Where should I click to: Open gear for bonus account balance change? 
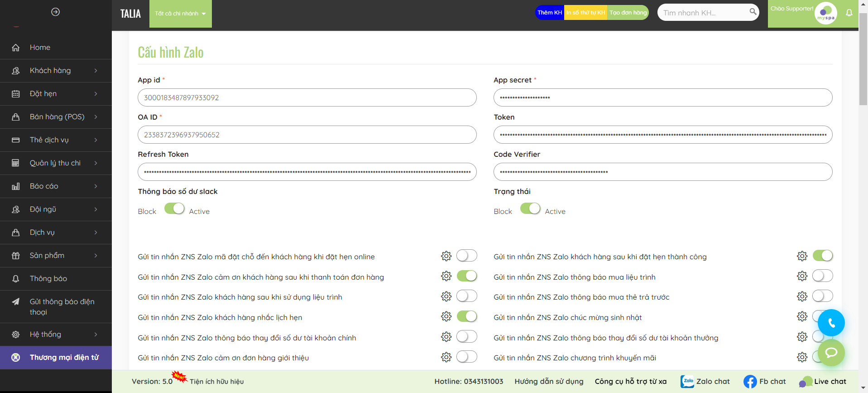[x=802, y=337]
